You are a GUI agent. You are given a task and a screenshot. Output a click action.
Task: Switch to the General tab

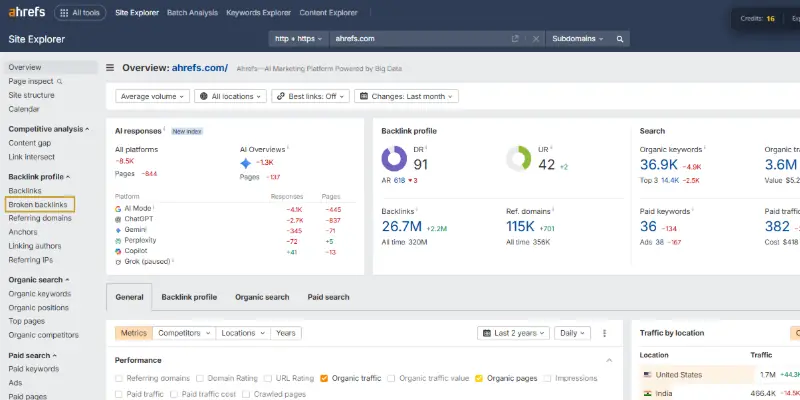[129, 297]
